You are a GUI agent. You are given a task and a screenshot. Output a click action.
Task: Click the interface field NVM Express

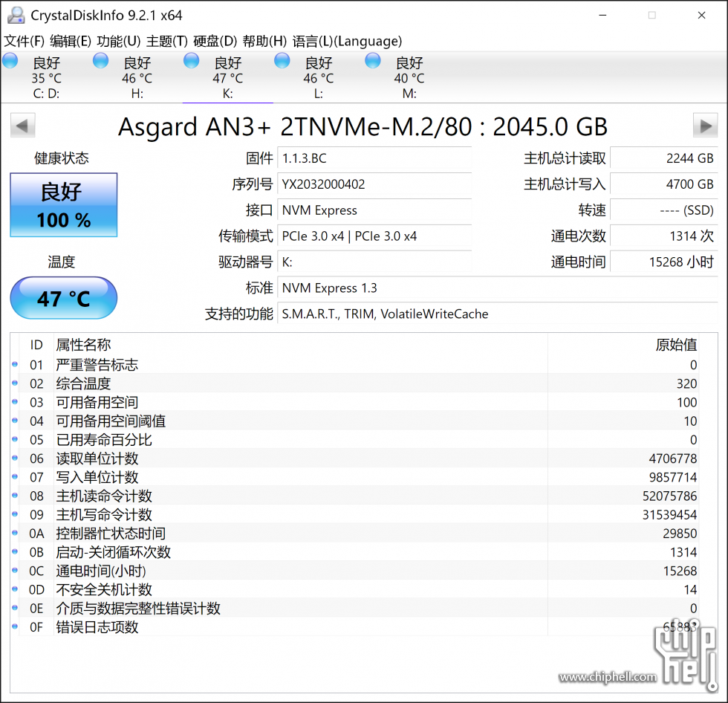pyautogui.click(x=374, y=210)
